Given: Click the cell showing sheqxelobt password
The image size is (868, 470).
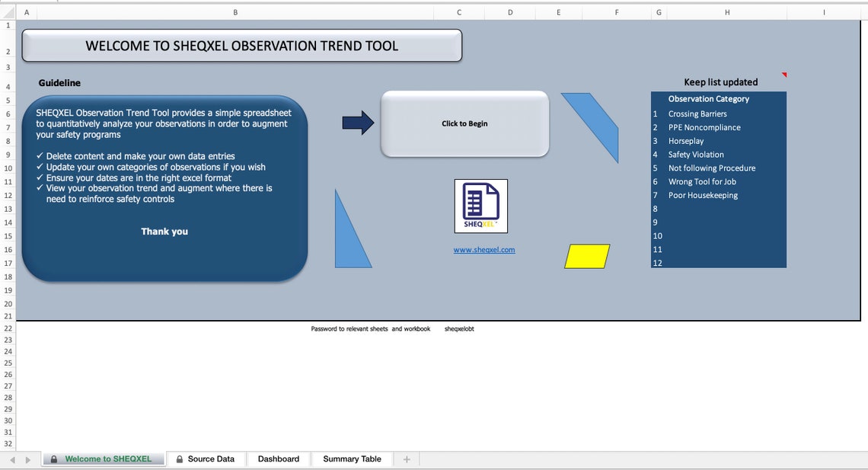Looking at the screenshot, I should (458, 329).
